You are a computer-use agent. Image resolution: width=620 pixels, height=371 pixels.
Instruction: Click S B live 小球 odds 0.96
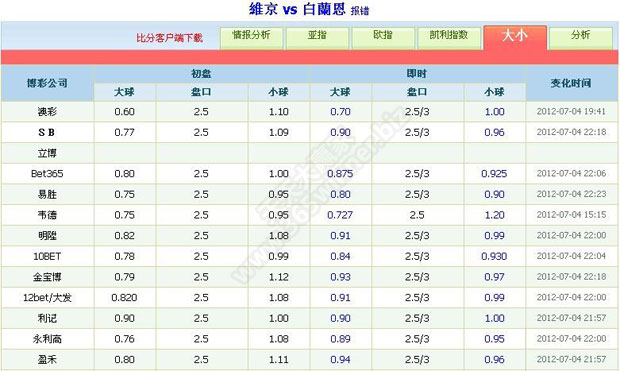pyautogui.click(x=494, y=132)
